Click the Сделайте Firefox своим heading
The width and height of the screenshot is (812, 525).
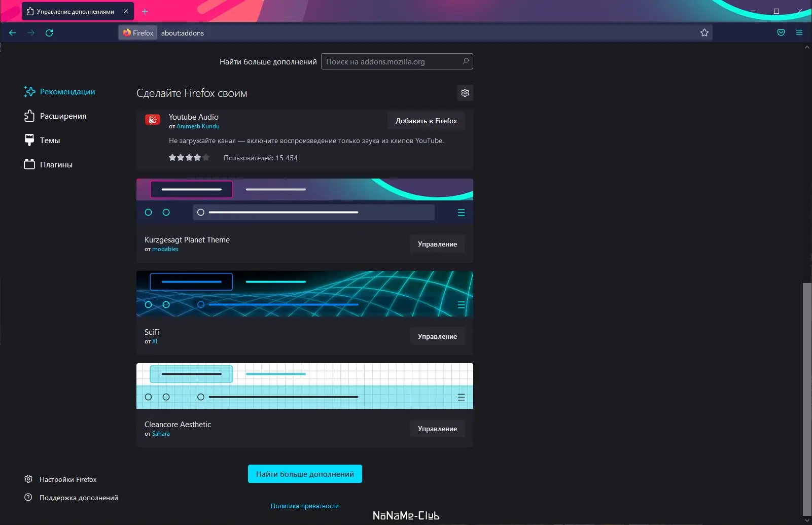pos(192,93)
